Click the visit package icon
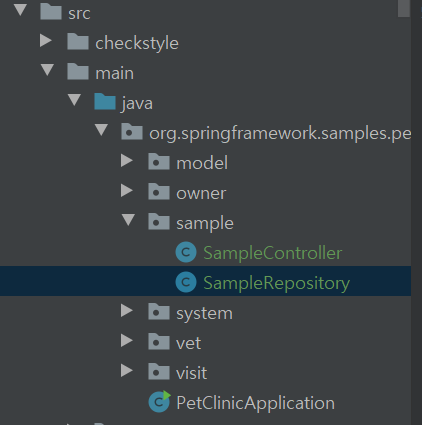Image resolution: width=422 pixels, height=425 pixels. coord(159,372)
